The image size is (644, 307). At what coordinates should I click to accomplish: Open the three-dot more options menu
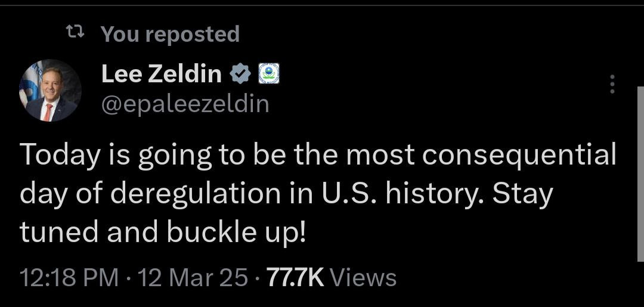[611, 85]
